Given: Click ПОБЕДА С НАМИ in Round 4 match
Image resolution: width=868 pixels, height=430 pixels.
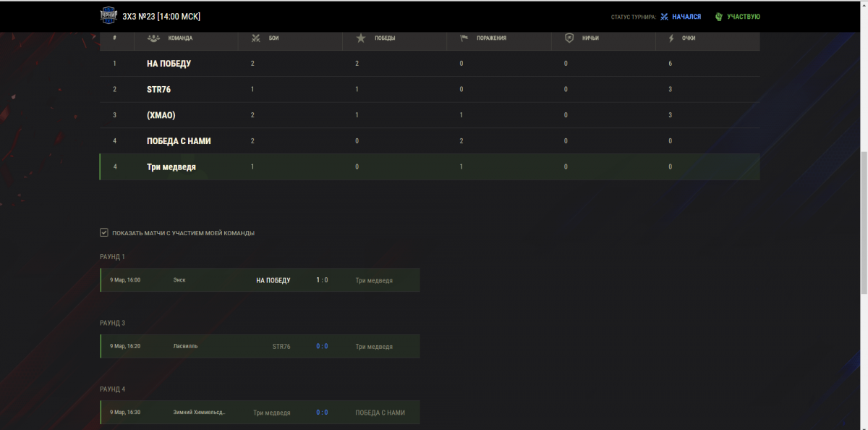Looking at the screenshot, I should [380, 413].
